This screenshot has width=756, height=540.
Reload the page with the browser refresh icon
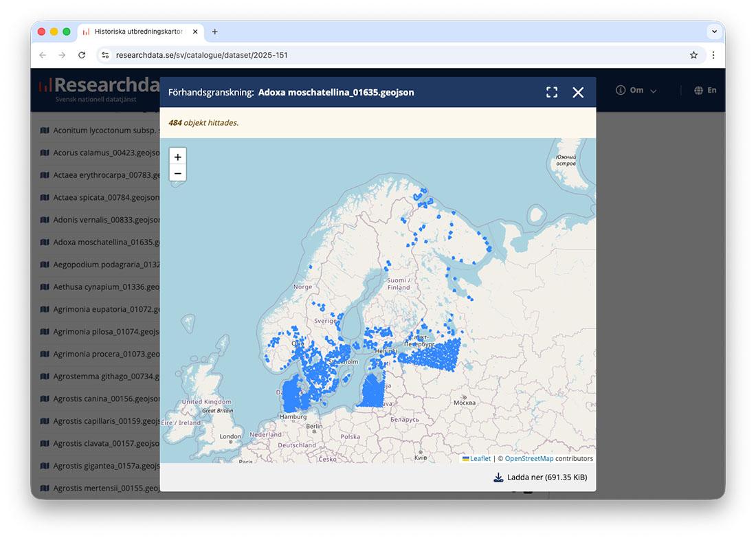click(x=82, y=55)
